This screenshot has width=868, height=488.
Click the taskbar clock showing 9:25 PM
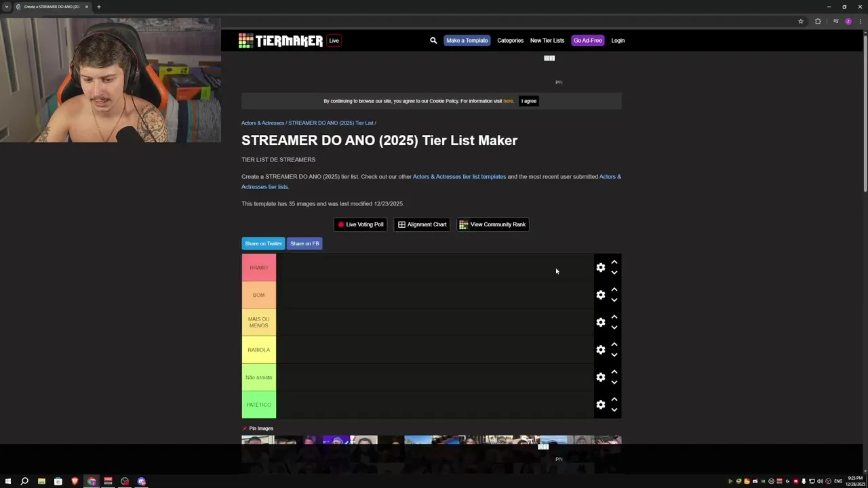point(854,481)
